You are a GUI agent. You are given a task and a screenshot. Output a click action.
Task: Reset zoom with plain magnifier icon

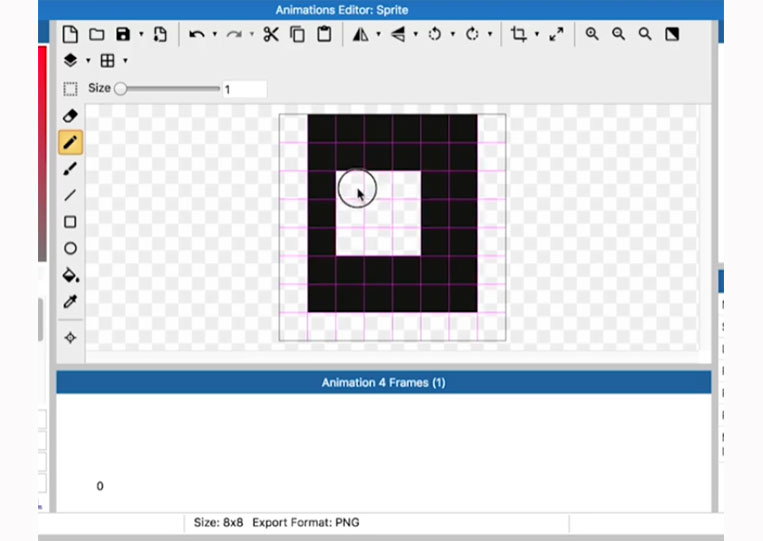pos(645,34)
